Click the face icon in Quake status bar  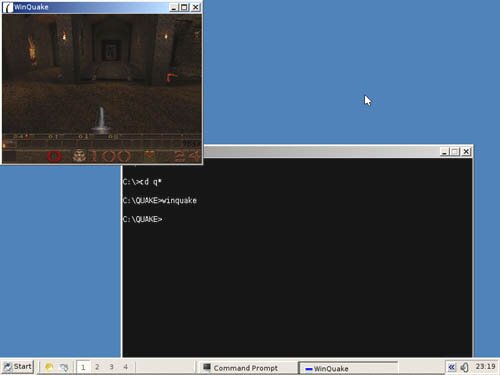[x=80, y=156]
